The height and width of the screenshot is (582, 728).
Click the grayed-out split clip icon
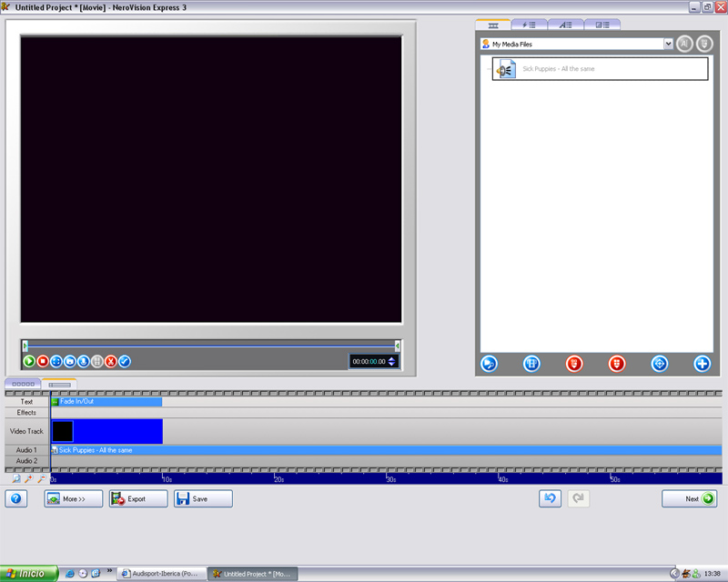97,361
